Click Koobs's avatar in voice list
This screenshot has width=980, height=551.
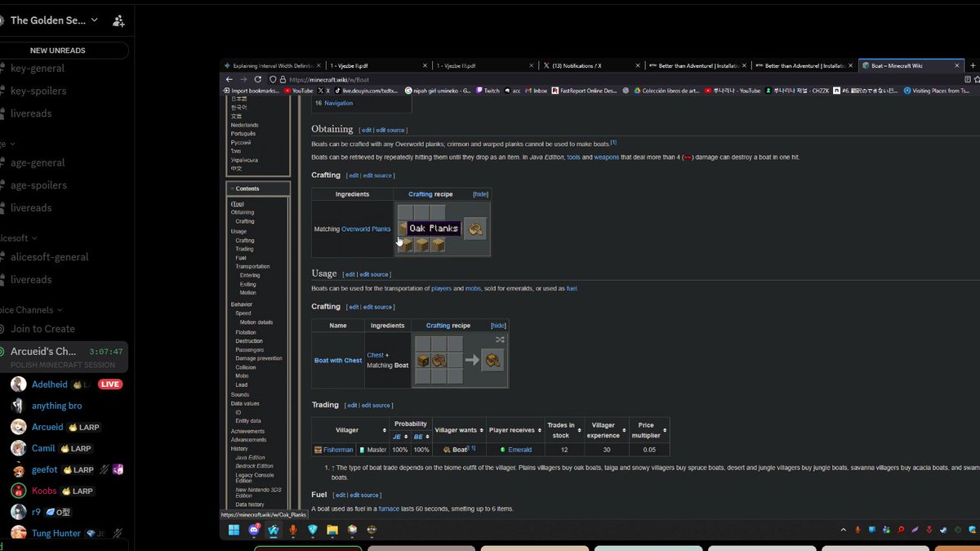point(18,491)
